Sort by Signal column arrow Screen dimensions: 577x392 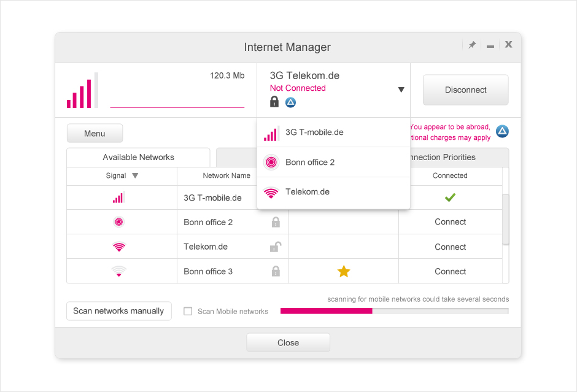(135, 176)
